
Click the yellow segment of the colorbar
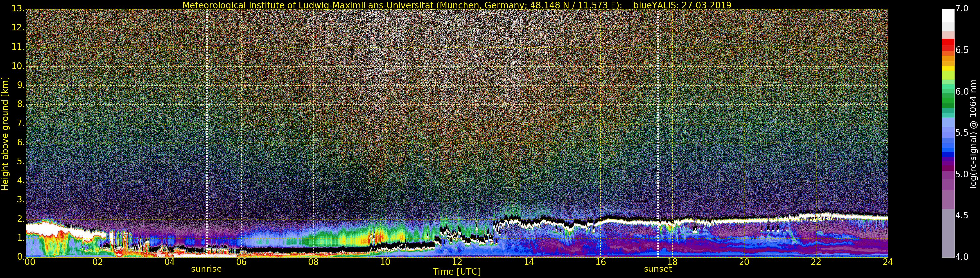948,68
